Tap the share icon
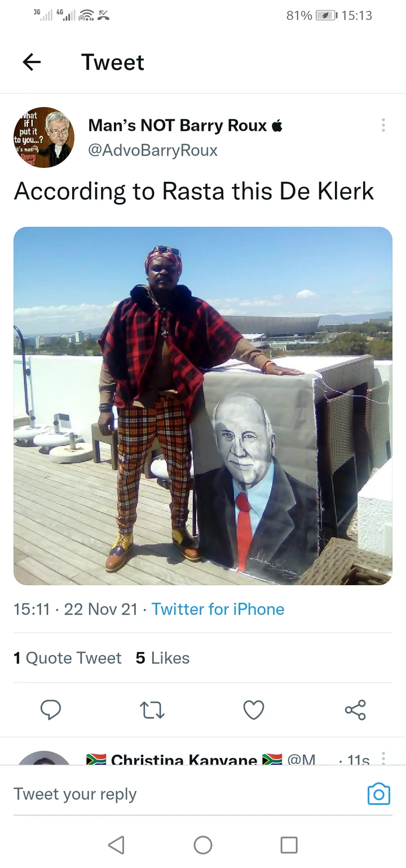 coord(355,710)
